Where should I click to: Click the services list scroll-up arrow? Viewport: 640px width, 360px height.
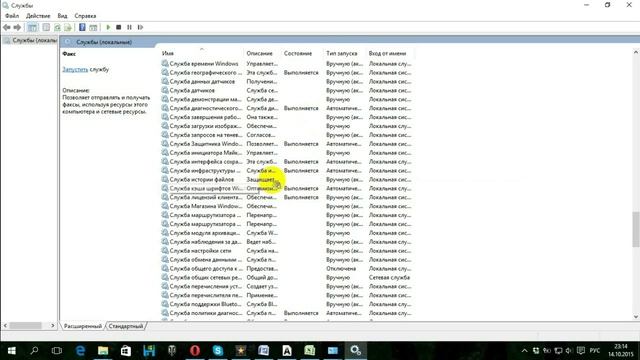click(636, 52)
